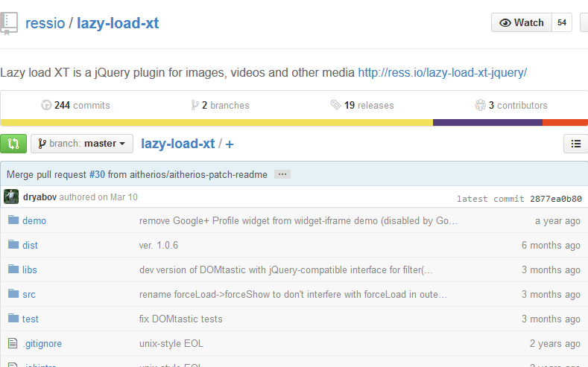Open 'fix DOMtastic tests' commit message

pos(181,319)
